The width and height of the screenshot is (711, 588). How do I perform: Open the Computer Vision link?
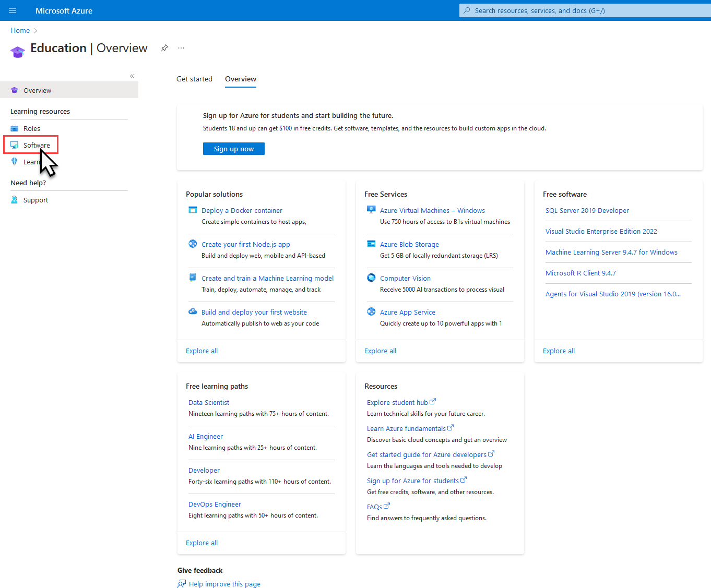(x=405, y=279)
